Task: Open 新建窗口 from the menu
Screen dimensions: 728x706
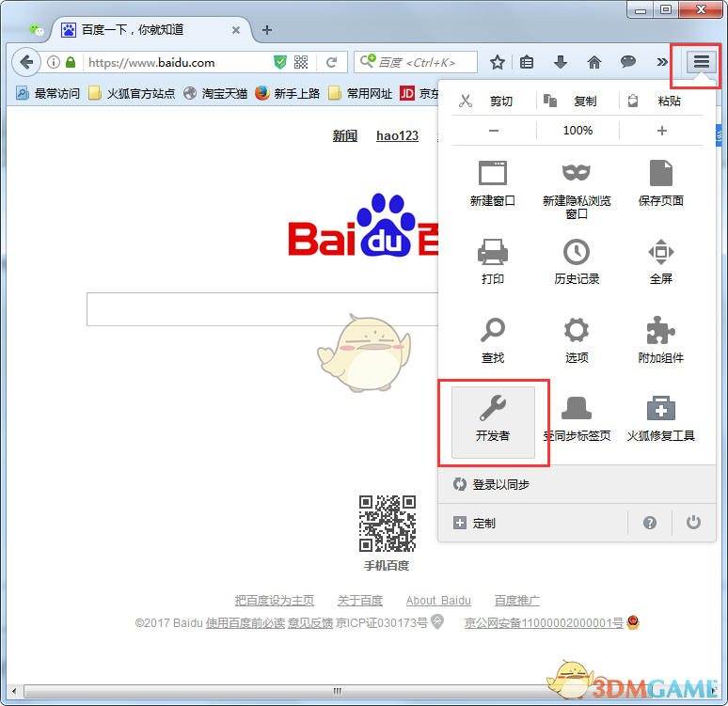Action: click(493, 183)
